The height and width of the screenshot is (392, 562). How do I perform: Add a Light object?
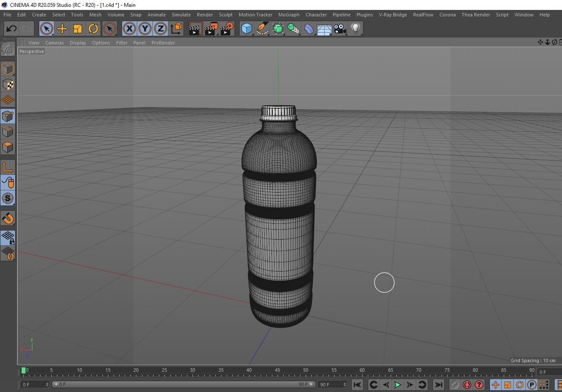pos(355,29)
